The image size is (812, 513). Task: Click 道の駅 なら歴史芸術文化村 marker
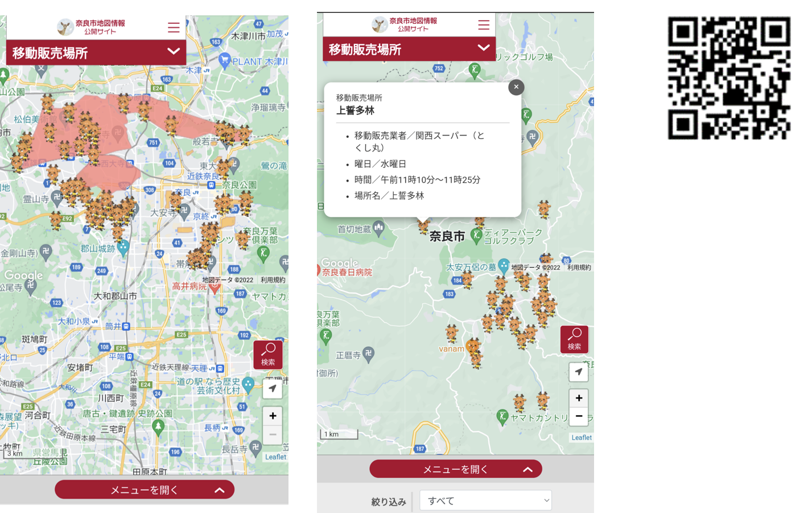point(248,385)
